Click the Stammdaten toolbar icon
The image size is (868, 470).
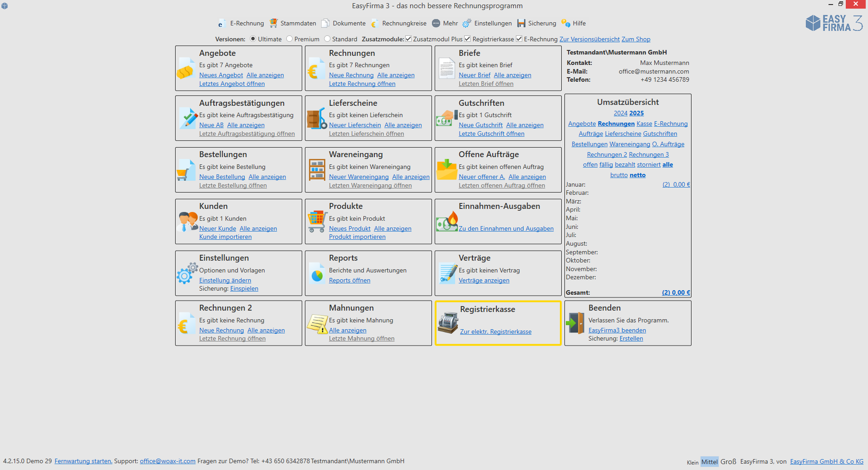click(273, 23)
